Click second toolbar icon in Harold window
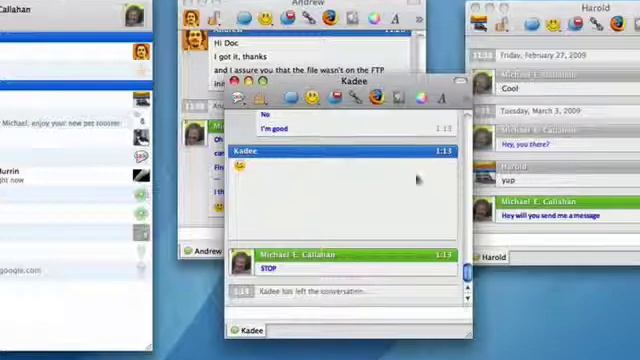Screen dimensions: 640x360 click(501, 24)
